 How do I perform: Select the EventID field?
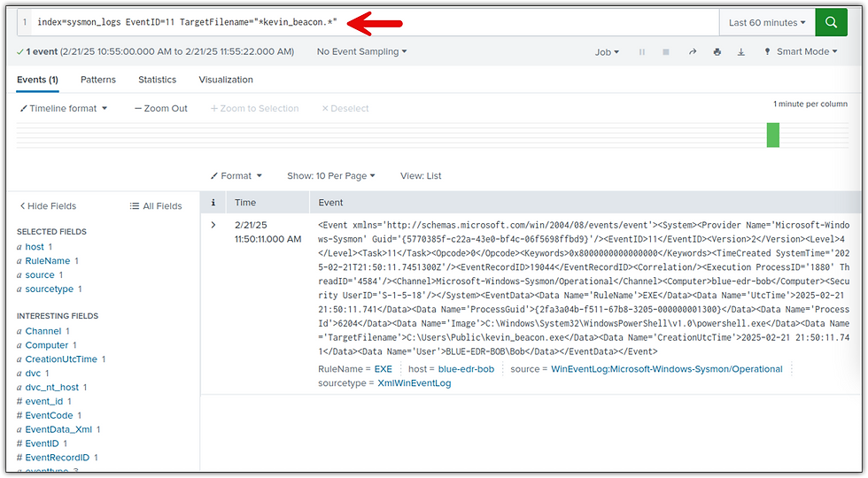coord(42,443)
